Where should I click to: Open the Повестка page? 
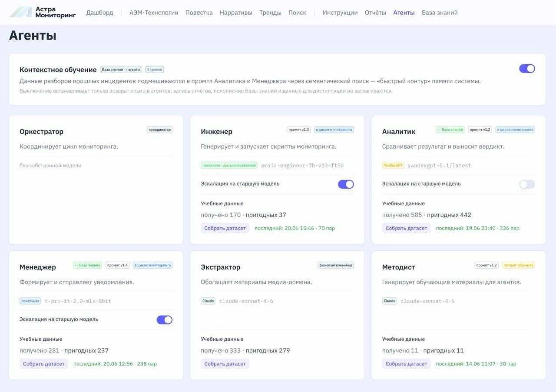click(x=199, y=13)
